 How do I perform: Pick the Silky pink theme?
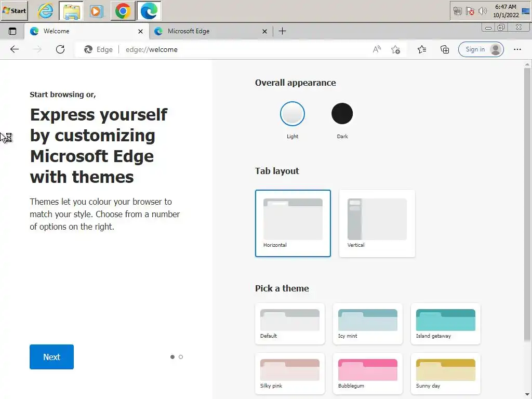[290, 374]
